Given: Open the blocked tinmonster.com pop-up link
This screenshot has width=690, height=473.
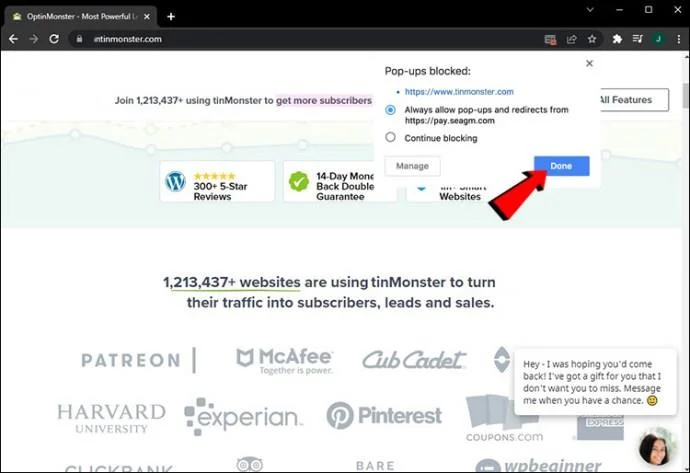Looking at the screenshot, I should [459, 92].
